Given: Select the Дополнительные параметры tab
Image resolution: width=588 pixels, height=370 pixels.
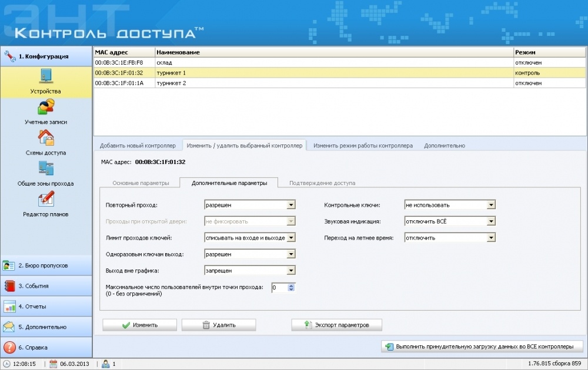Looking at the screenshot, I should (229, 183).
